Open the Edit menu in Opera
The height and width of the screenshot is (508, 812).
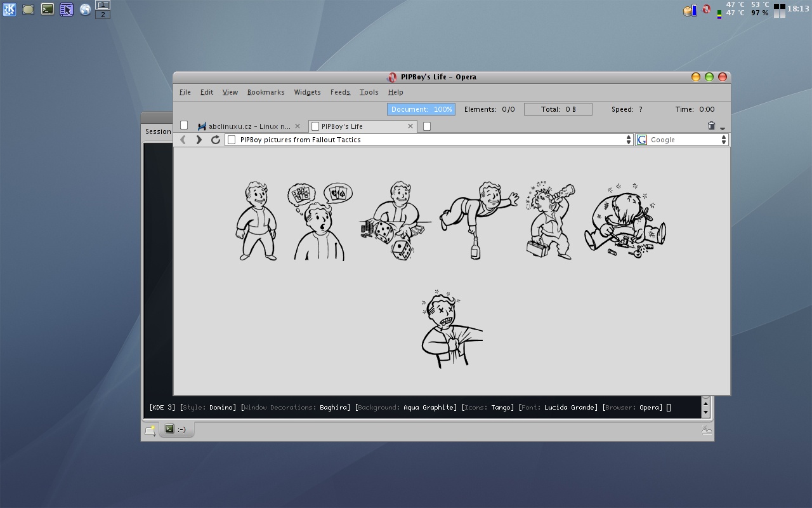click(x=207, y=92)
